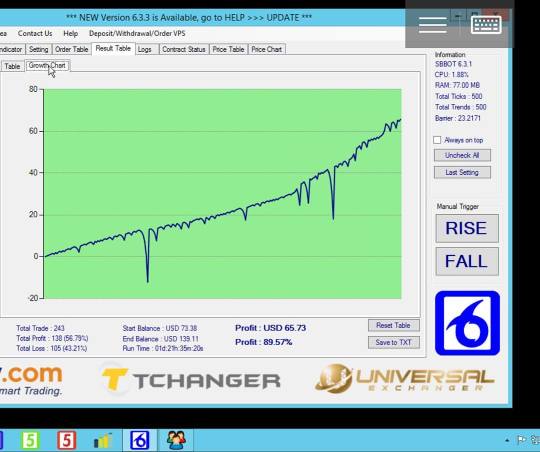
Task: Switch to the Order Table tab
Action: [72, 49]
